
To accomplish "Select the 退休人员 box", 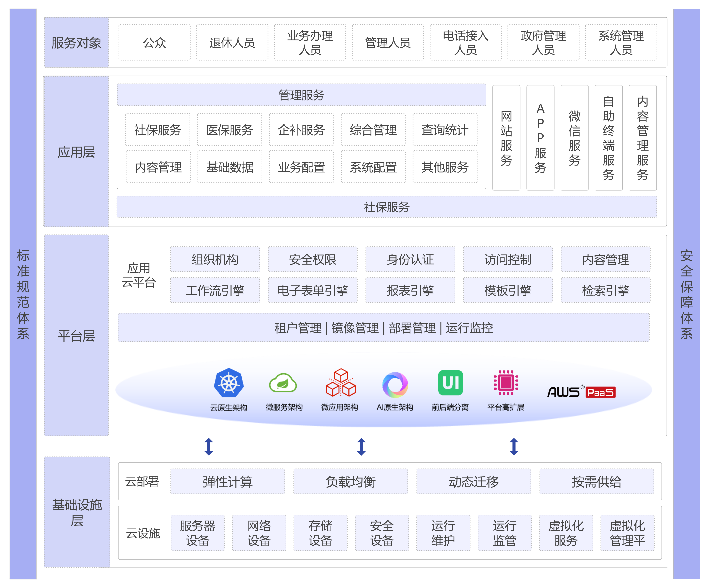I will (x=232, y=43).
